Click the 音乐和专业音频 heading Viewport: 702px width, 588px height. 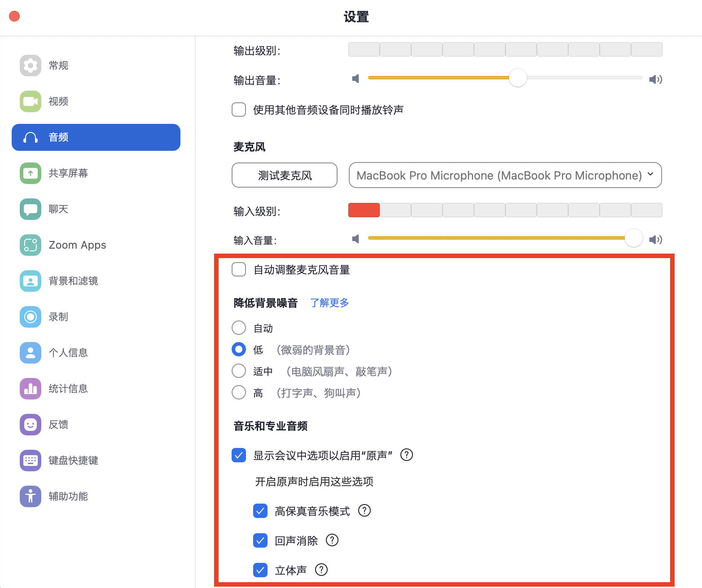271,426
